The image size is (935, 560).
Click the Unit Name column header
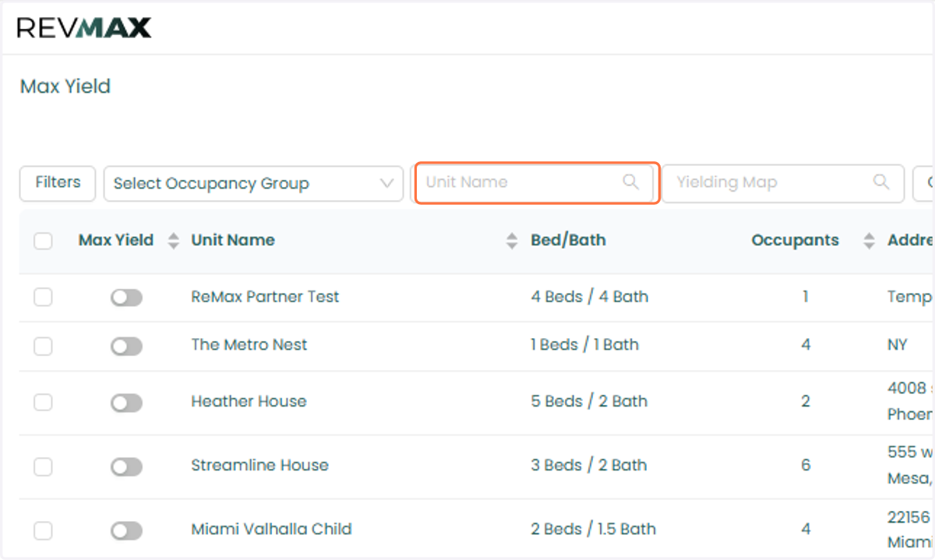(233, 240)
